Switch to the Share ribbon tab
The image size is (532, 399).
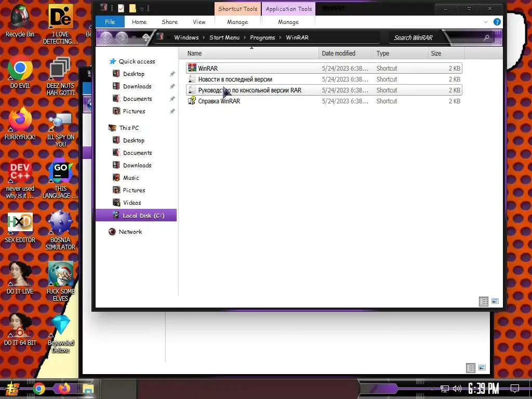[170, 22]
